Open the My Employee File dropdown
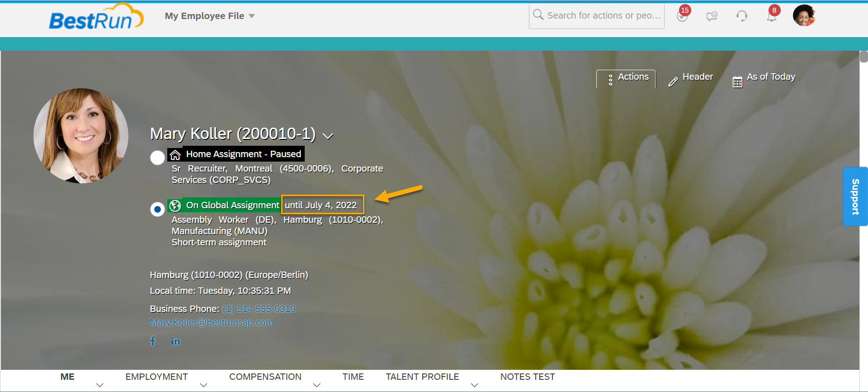The width and height of the screenshot is (868, 392). 210,16
